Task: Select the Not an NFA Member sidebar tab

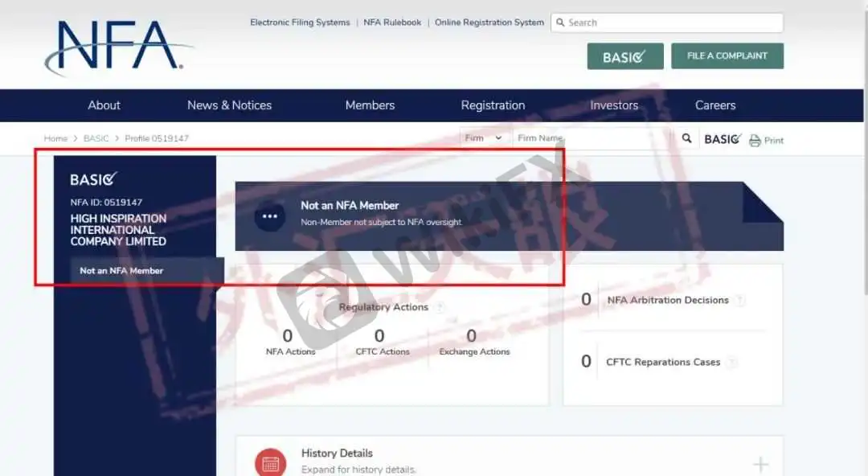Action: [147, 271]
